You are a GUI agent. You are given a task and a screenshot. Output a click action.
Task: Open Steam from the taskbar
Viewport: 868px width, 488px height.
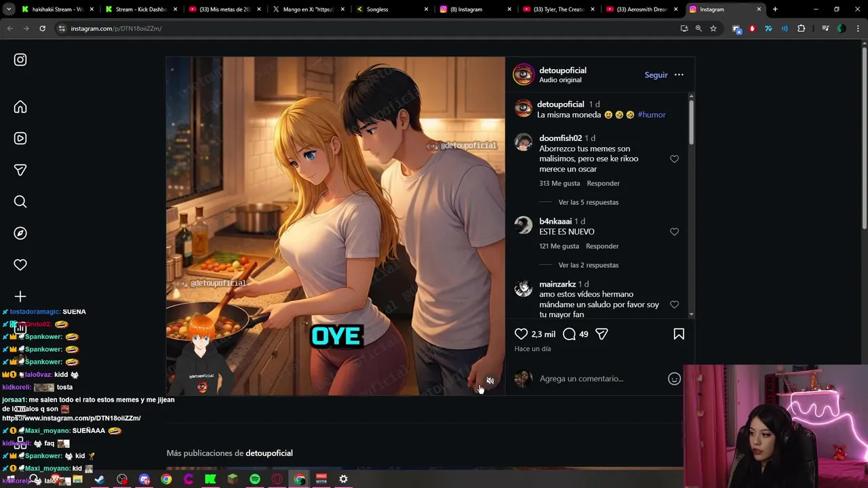point(100,479)
